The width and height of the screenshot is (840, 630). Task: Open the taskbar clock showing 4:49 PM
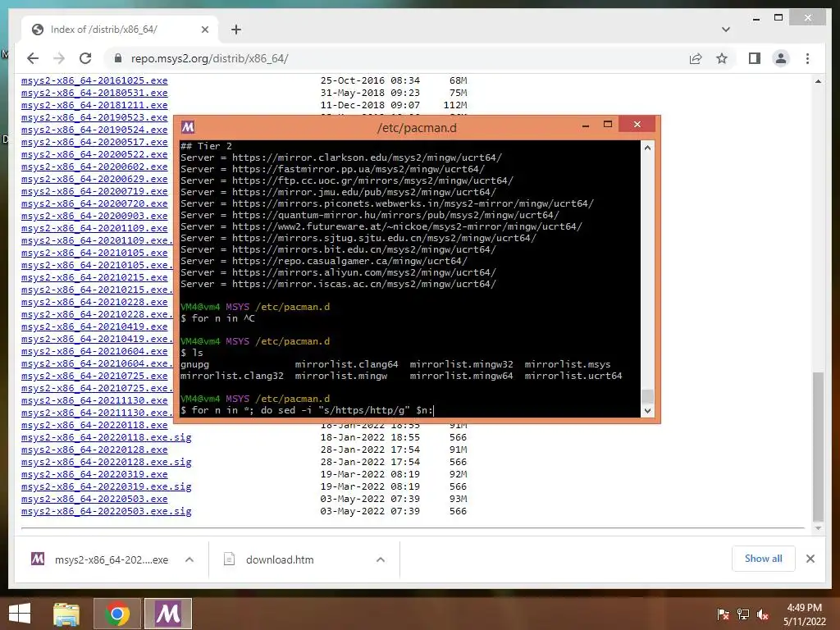[804, 614]
